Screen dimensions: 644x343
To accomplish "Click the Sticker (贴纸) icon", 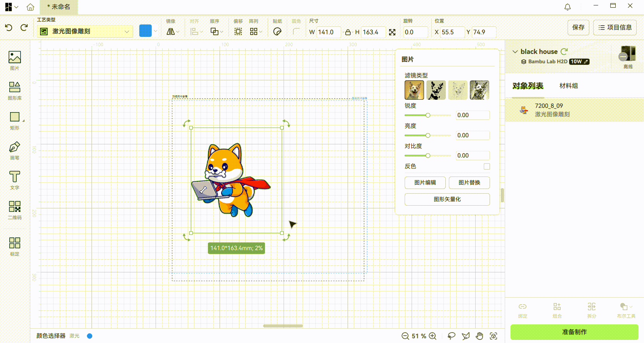I will (277, 31).
